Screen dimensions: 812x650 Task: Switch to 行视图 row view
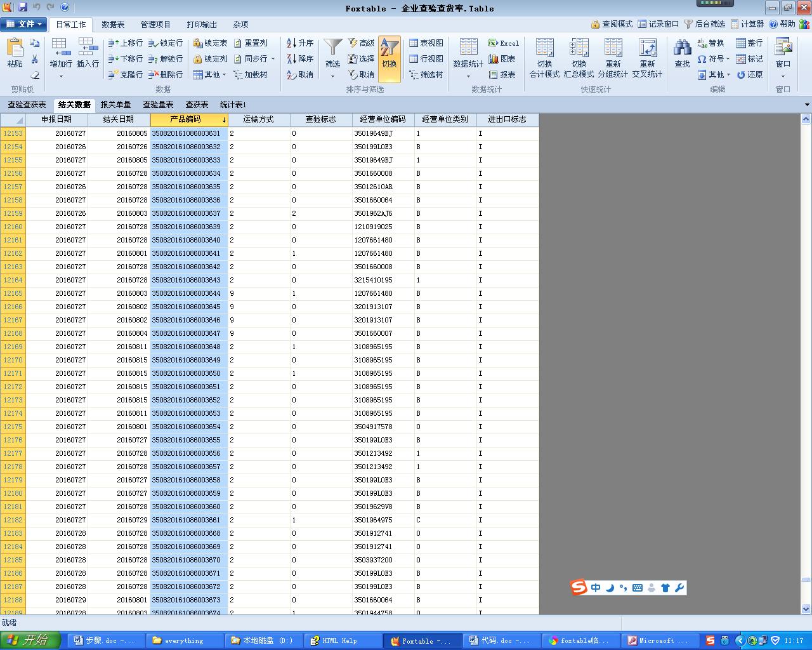pyautogui.click(x=426, y=59)
